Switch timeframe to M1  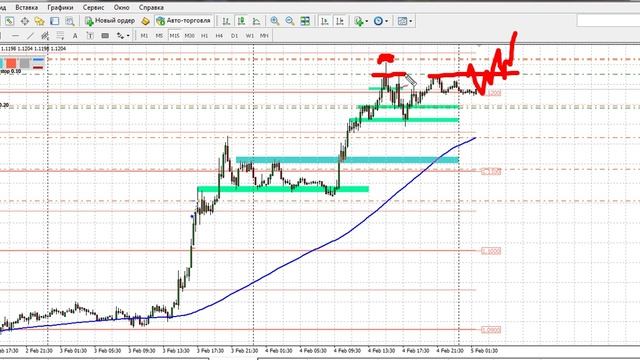point(144,36)
